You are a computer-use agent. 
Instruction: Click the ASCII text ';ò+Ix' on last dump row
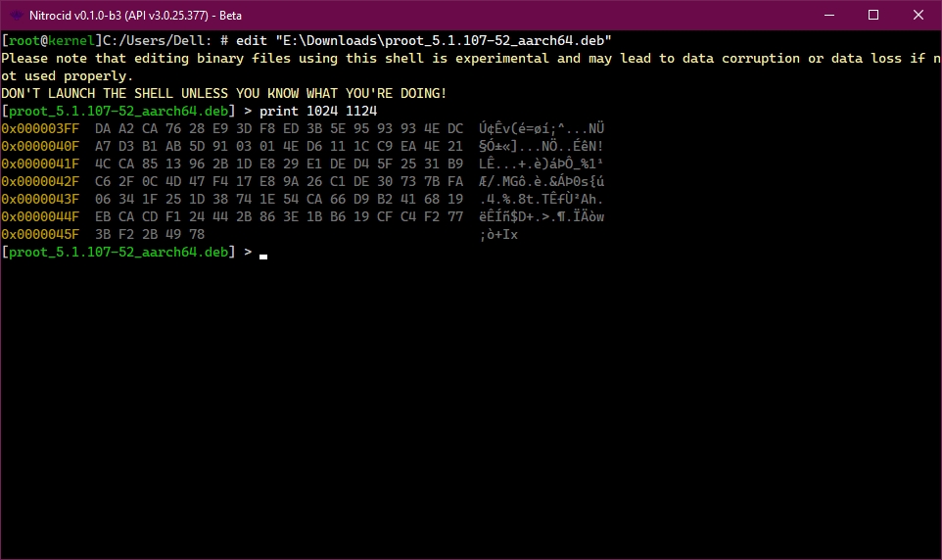pyautogui.click(x=498, y=234)
